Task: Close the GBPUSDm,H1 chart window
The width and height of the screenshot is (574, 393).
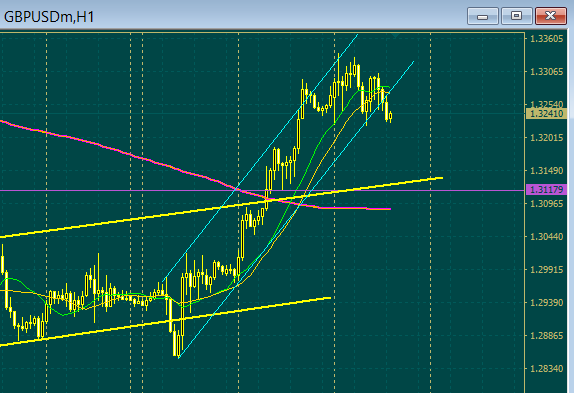Action: [x=551, y=16]
